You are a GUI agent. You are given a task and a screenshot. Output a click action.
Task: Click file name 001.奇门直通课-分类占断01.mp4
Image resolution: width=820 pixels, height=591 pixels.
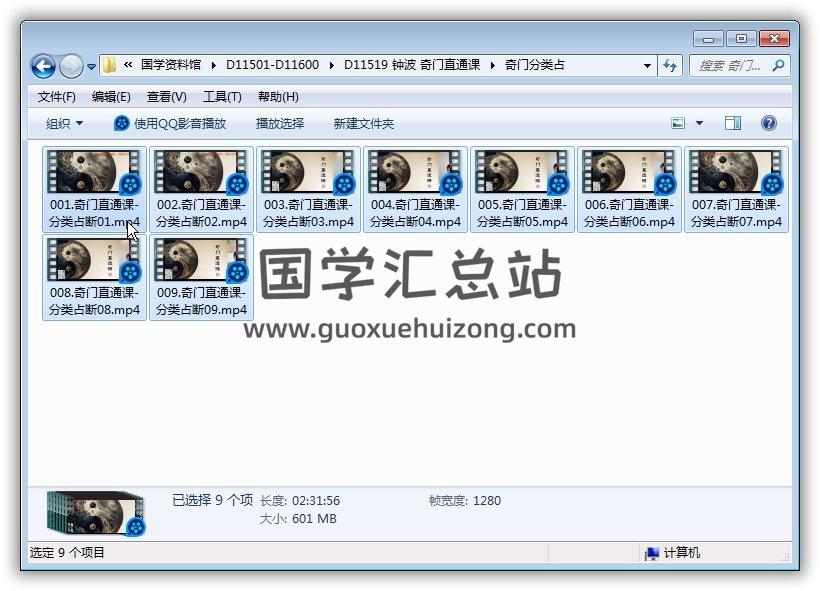click(94, 213)
